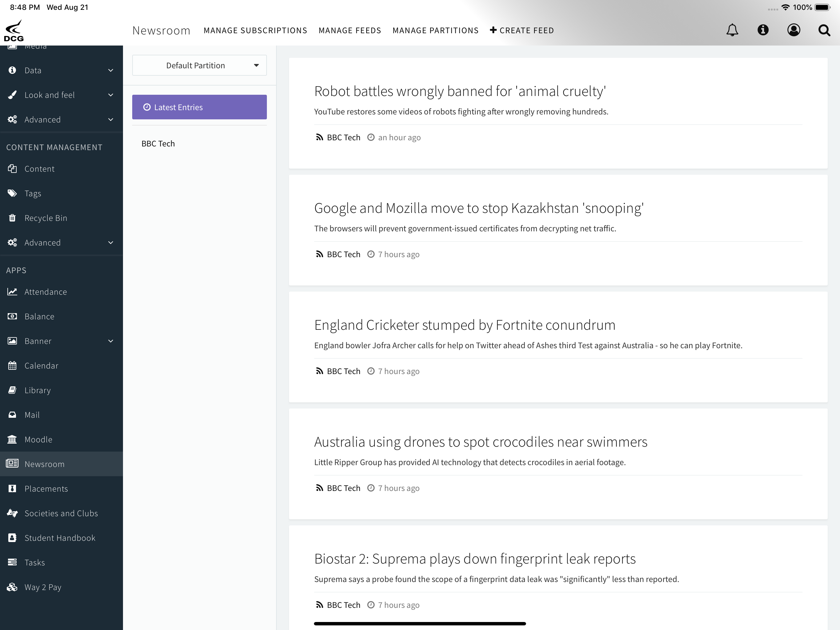The height and width of the screenshot is (630, 840).
Task: Click clock icon beside 'an hour ago'
Action: click(x=371, y=138)
